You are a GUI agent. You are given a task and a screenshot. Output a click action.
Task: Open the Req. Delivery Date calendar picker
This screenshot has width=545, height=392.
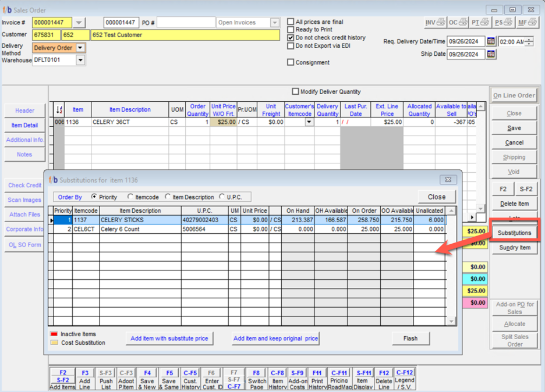coord(491,41)
